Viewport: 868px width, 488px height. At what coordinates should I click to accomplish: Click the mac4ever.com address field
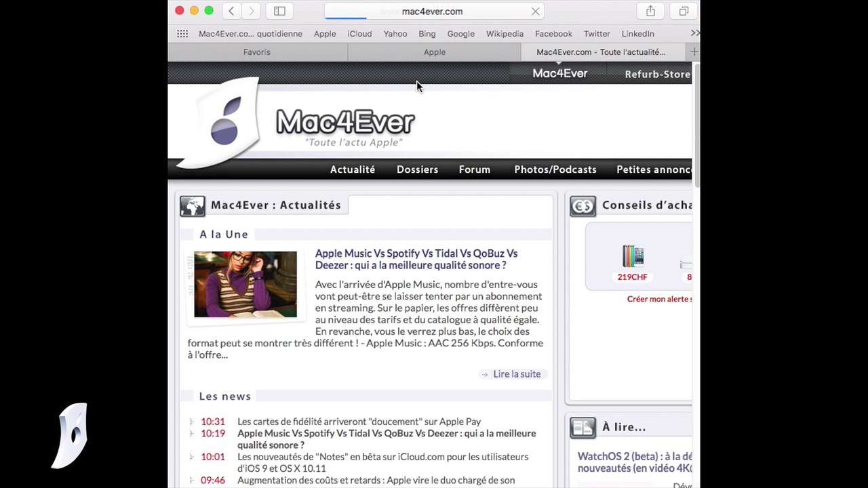[434, 12]
